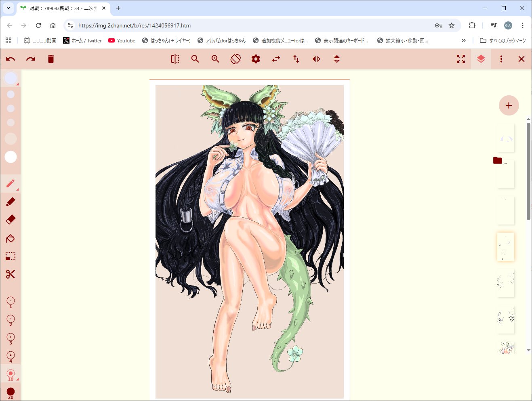This screenshot has width=532, height=401.
Task: Select the eraser tool
Action: [x=11, y=219]
